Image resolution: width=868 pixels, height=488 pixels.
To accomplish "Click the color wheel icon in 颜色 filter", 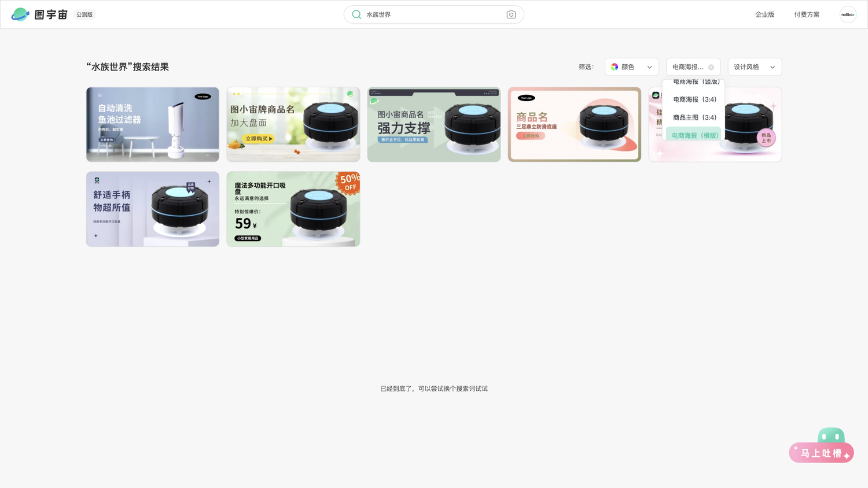I will tap(615, 67).
